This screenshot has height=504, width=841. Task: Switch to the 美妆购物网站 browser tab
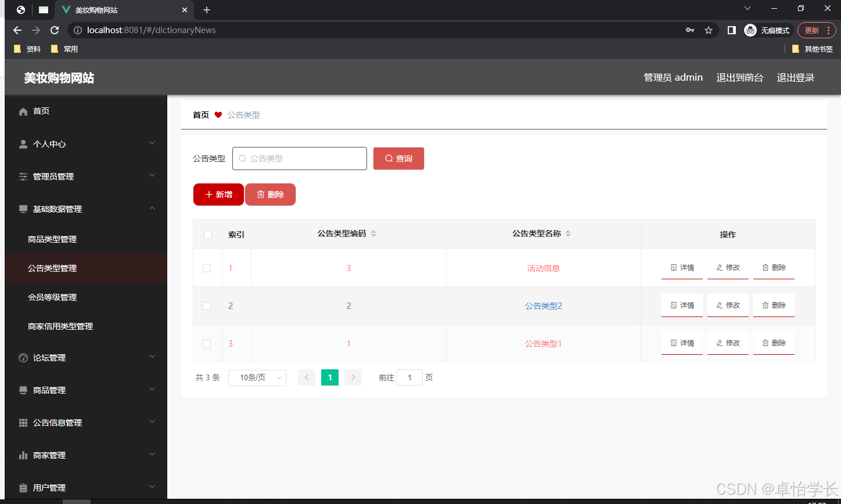tap(124, 10)
